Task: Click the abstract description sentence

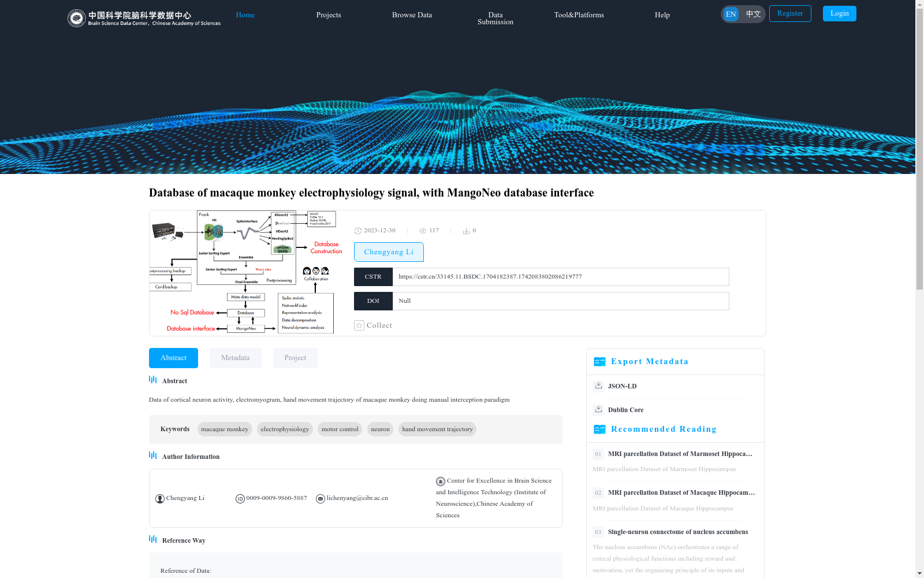Action: (x=329, y=399)
